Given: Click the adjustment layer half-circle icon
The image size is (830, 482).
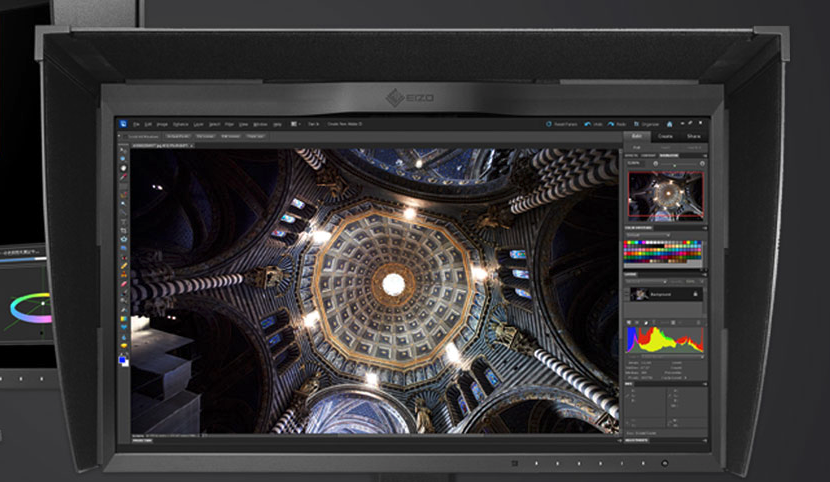Looking at the screenshot, I should tap(646, 323).
